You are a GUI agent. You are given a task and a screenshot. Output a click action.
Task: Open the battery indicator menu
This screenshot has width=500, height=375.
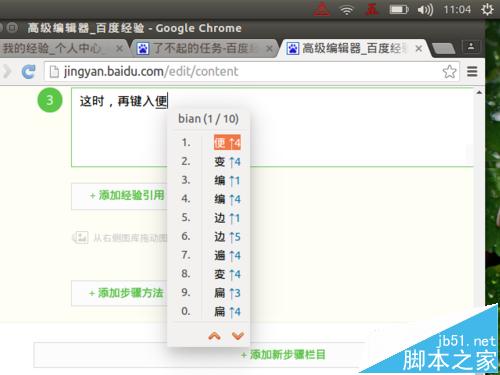399,9
